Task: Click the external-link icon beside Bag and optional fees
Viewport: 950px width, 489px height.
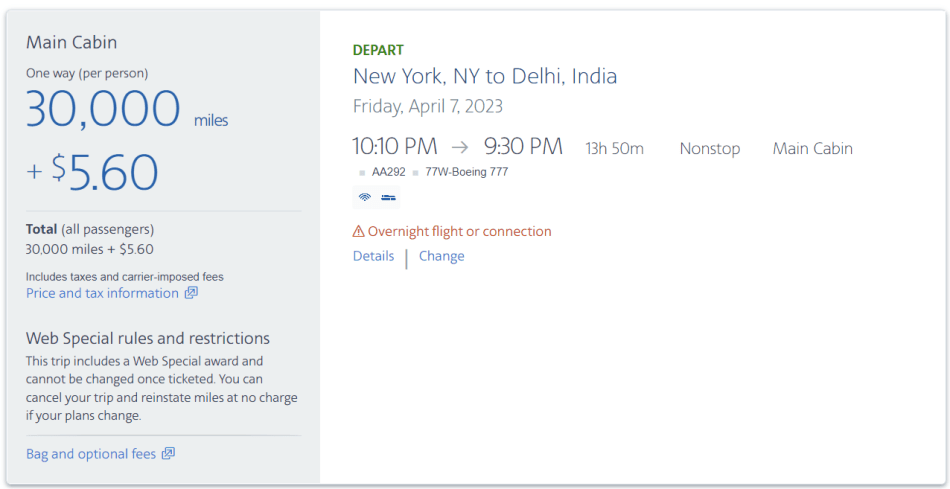Action: point(168,454)
